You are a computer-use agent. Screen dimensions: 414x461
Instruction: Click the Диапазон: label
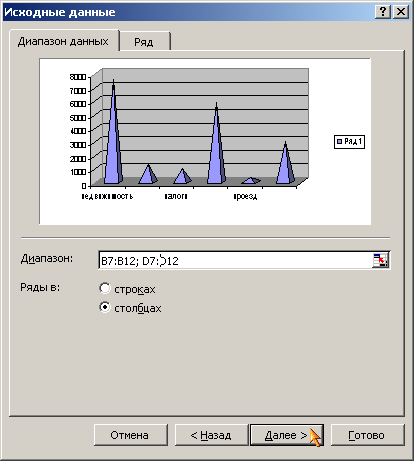click(47, 259)
